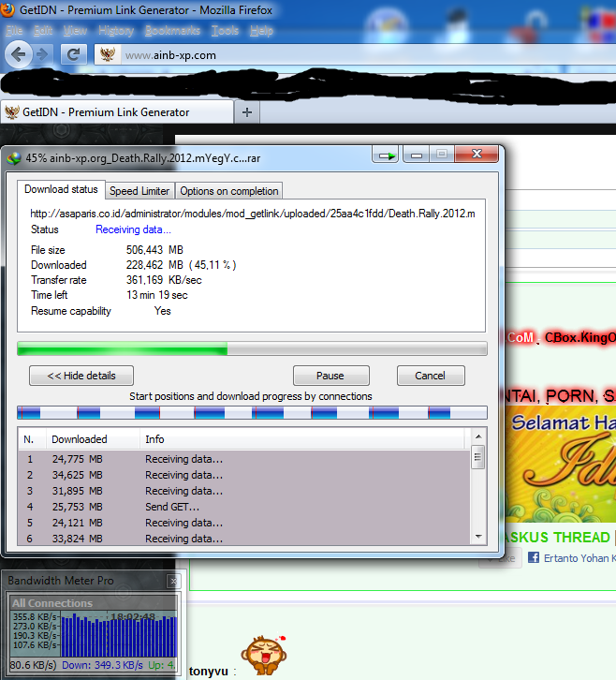Cancel the download
616x680 pixels.
point(431,376)
